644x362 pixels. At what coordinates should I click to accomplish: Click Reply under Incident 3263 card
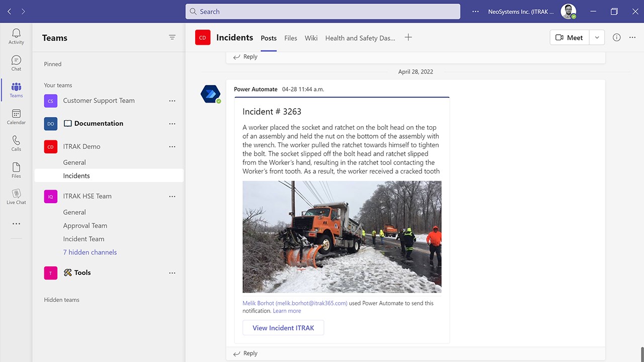(x=246, y=353)
